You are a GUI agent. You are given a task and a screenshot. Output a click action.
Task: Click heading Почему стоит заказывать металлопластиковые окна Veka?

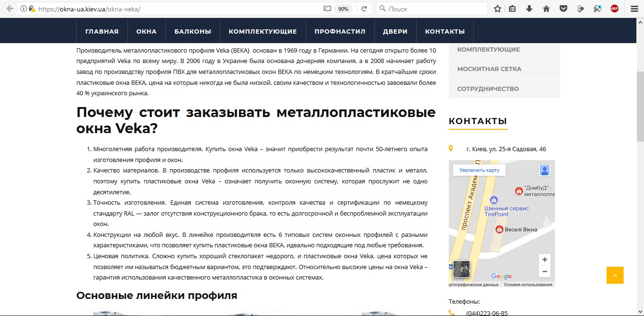256,120
